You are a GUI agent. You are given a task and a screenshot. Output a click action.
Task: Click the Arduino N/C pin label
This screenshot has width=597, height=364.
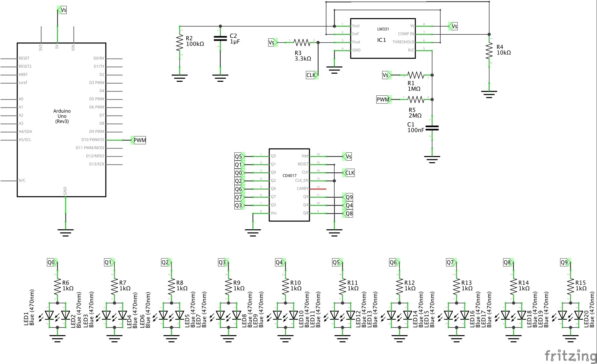22,180
